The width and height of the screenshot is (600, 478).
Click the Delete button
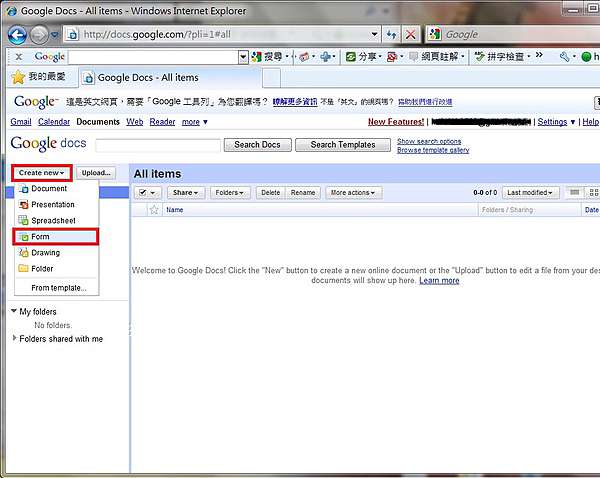coord(271,193)
